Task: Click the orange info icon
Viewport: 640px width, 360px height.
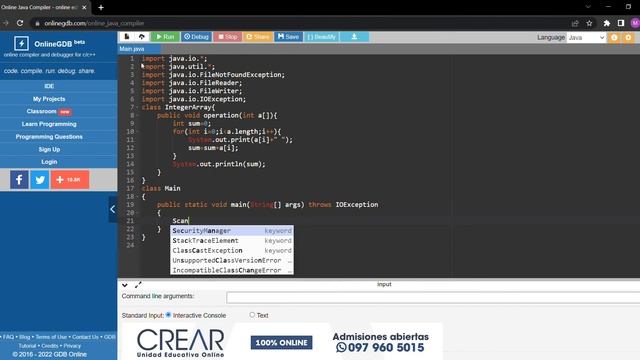Action: tap(614, 38)
